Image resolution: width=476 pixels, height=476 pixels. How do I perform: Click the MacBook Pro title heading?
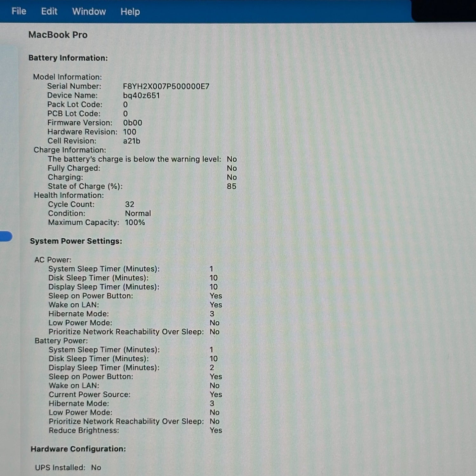pos(58,35)
